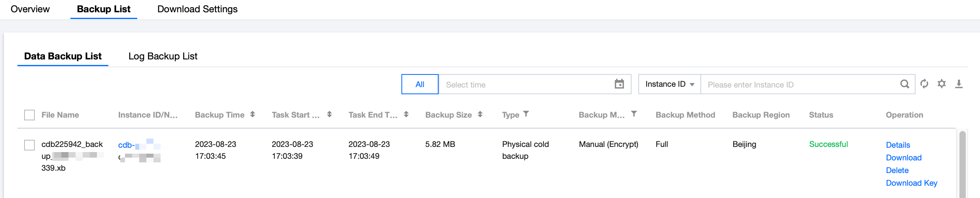Select all backups with header checkbox
The height and width of the screenshot is (198, 980).
pyautogui.click(x=30, y=115)
